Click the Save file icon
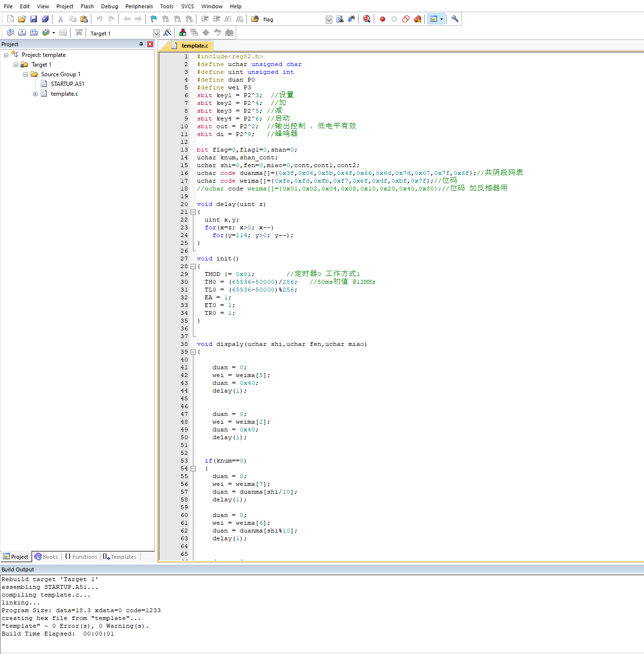Viewport: 644px width, 654px height. pos(34,19)
